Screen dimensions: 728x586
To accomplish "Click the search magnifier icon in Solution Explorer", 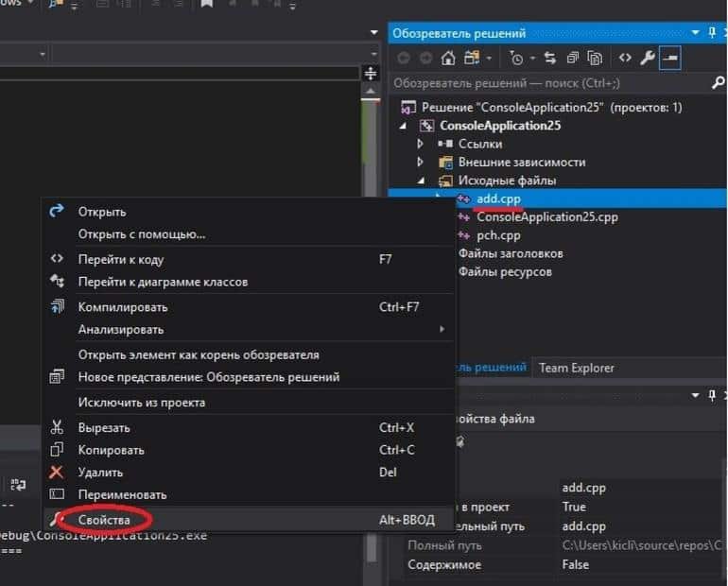I will pyautogui.click(x=718, y=83).
